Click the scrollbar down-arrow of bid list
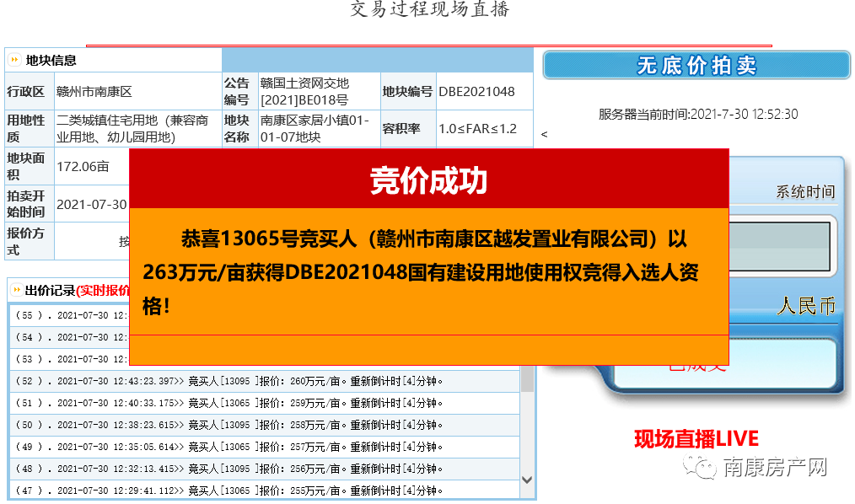This screenshot has width=855, height=504. pyautogui.click(x=529, y=478)
